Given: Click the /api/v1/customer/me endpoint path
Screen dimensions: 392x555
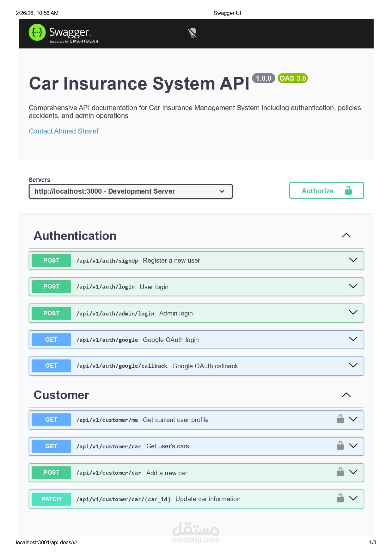Looking at the screenshot, I should [x=107, y=420].
